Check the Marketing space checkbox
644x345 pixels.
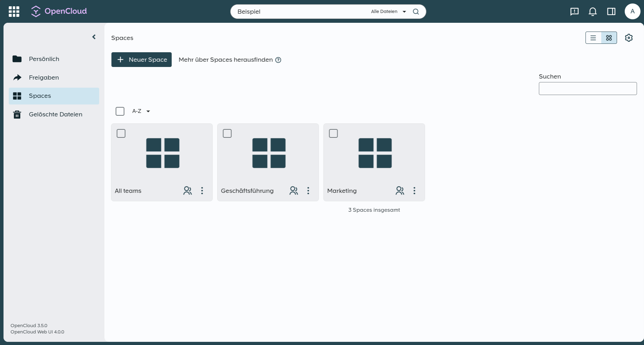pyautogui.click(x=333, y=134)
